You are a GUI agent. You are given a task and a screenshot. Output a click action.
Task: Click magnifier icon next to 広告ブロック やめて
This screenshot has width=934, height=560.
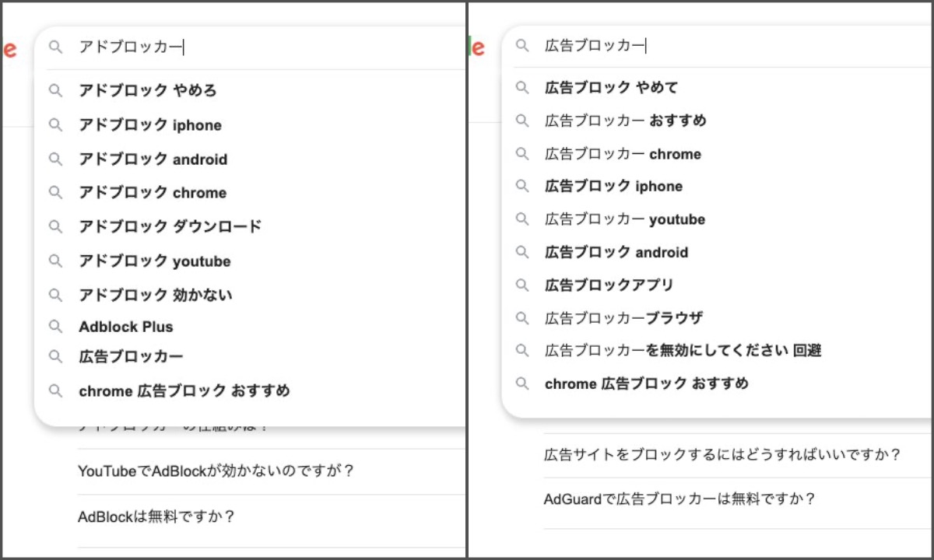pyautogui.click(x=522, y=87)
